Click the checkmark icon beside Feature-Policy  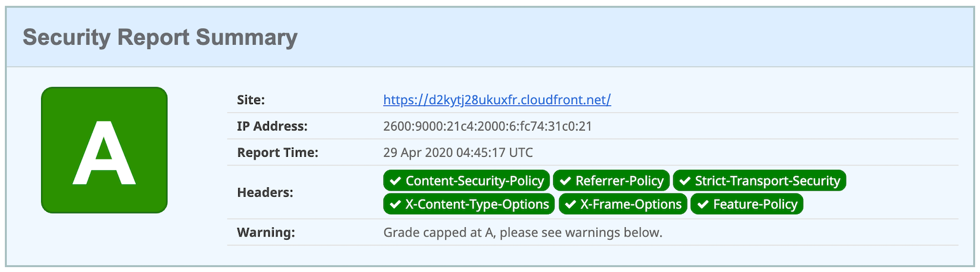pyautogui.click(x=703, y=204)
